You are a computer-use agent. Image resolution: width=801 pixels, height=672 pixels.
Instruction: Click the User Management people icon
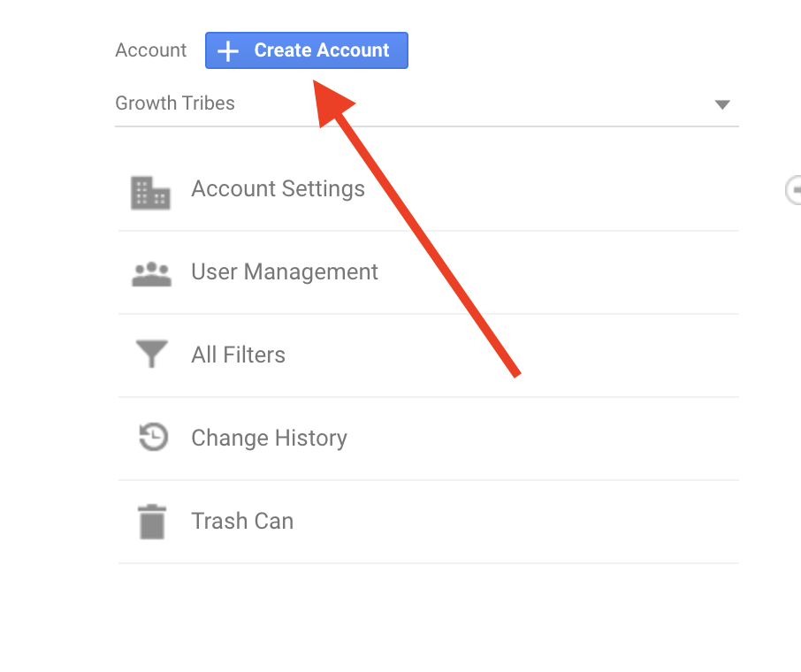point(151,274)
